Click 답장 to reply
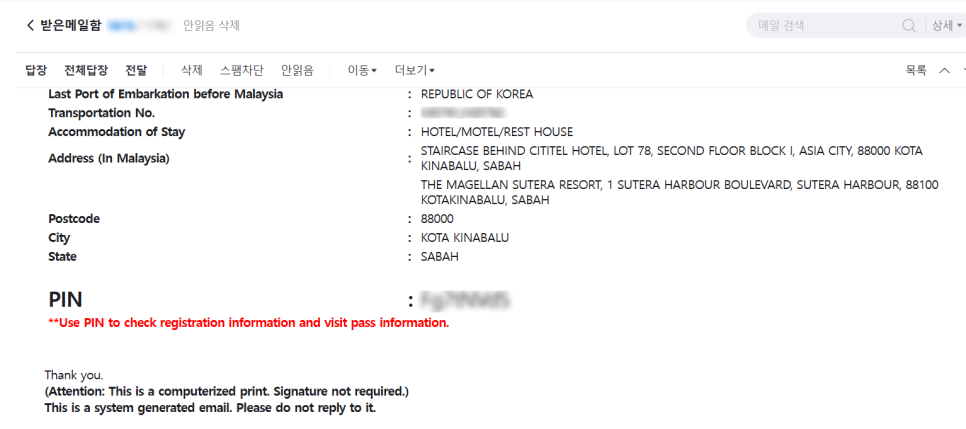The height and width of the screenshot is (429, 966). (36, 70)
